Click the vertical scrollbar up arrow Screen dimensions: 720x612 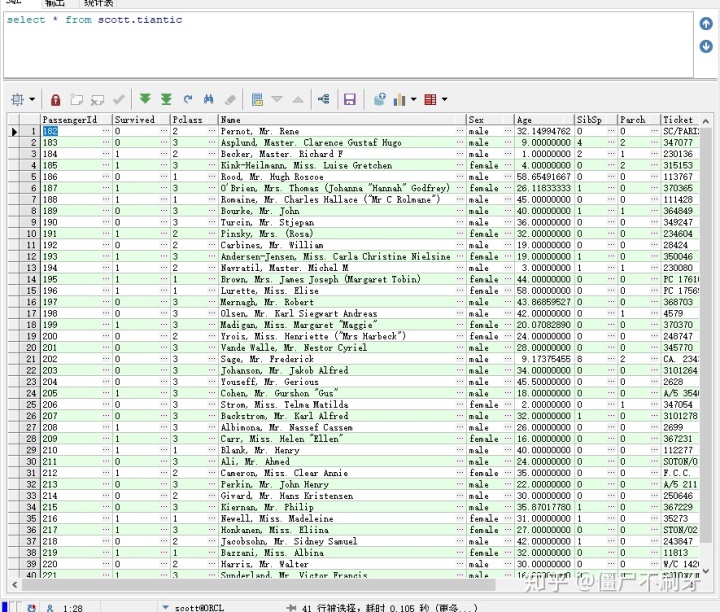pos(706,121)
